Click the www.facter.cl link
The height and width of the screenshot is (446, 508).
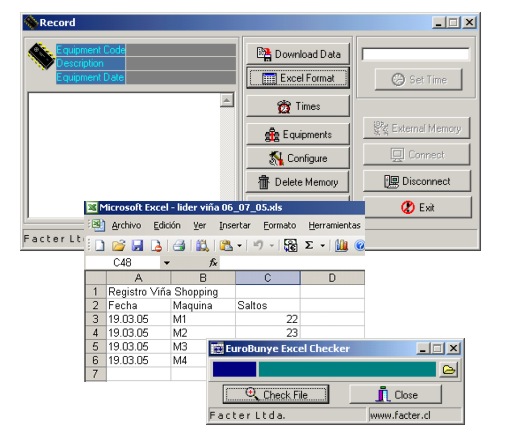click(x=400, y=415)
